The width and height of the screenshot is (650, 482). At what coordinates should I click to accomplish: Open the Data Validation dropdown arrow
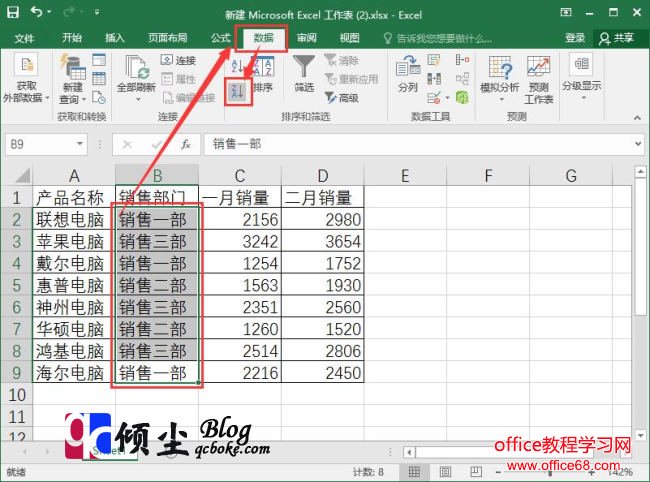pyautogui.click(x=447, y=98)
